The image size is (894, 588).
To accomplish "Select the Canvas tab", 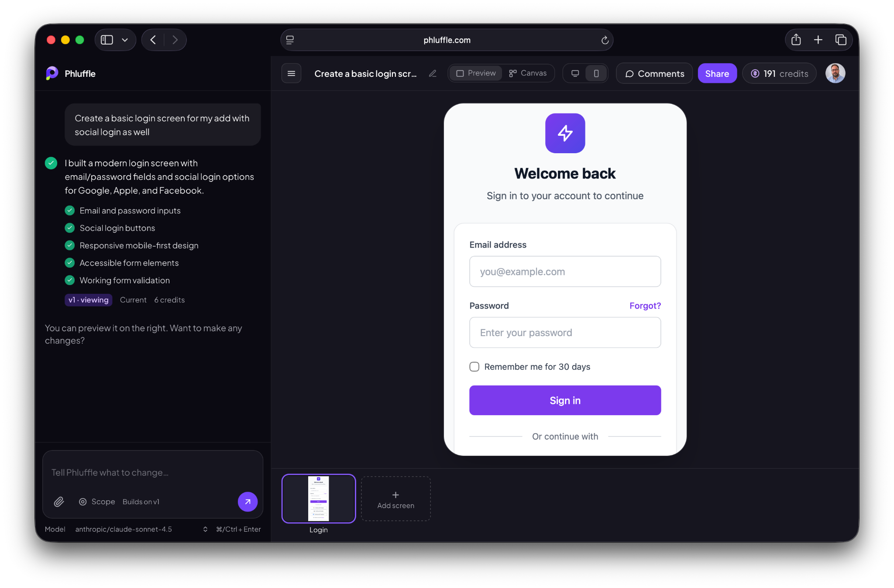I will (x=528, y=73).
